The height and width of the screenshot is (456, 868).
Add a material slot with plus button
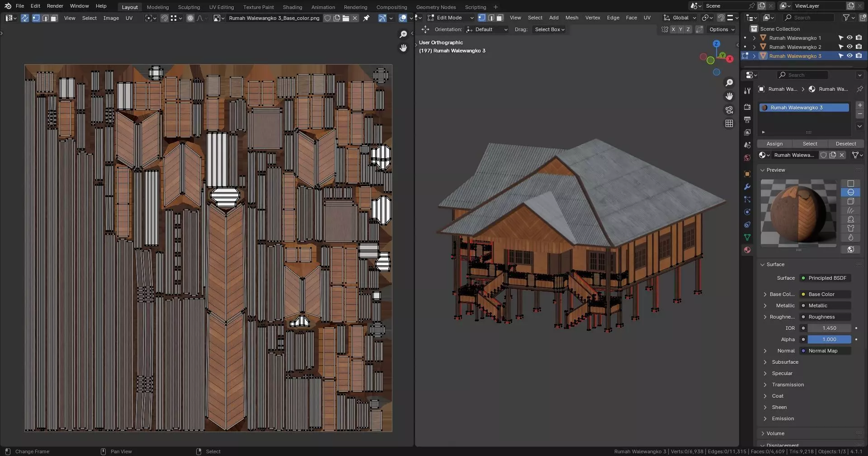click(860, 105)
